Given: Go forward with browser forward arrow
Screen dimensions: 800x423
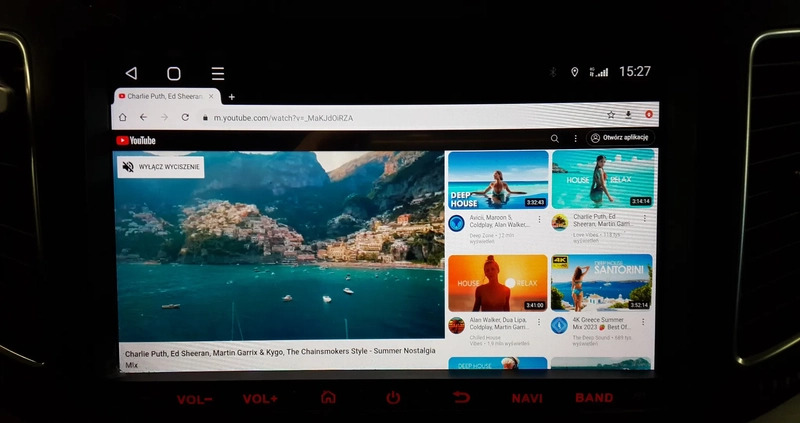Looking at the screenshot, I should click(164, 117).
